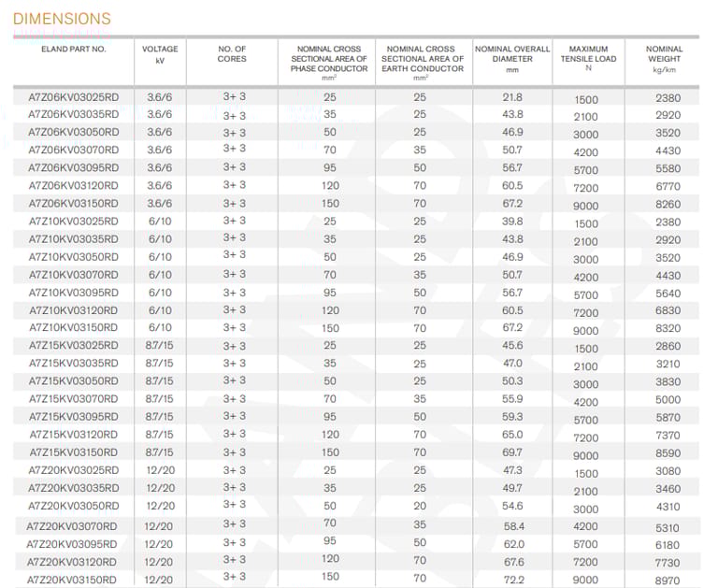Click the NOMINAL WEIGHT column header
The width and height of the screenshot is (718, 588).
664,59
